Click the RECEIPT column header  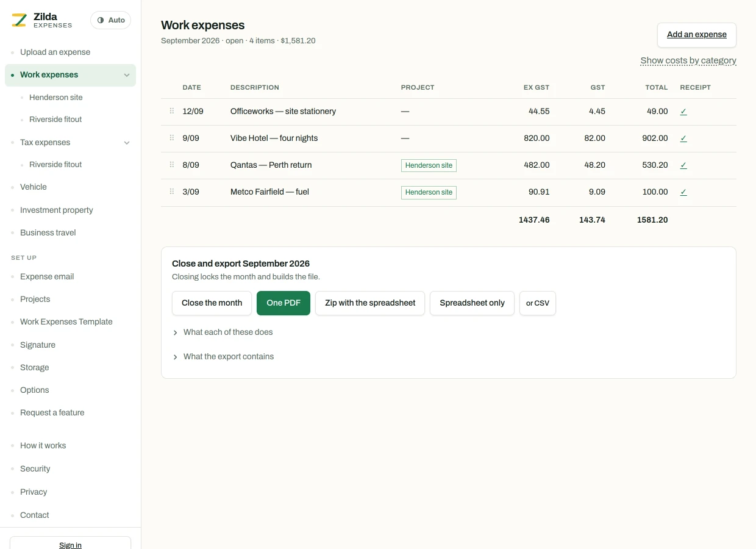pos(696,87)
